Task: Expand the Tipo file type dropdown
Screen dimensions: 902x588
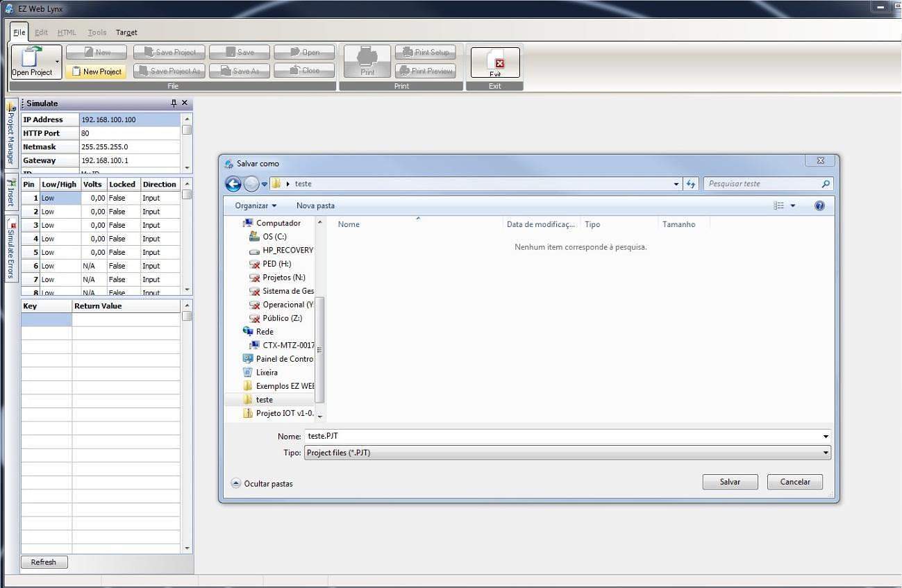Action: 826,453
